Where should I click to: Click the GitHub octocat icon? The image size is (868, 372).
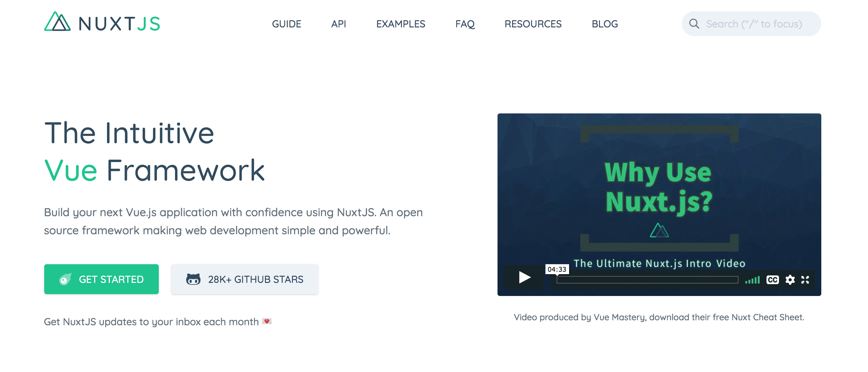pos(193,279)
